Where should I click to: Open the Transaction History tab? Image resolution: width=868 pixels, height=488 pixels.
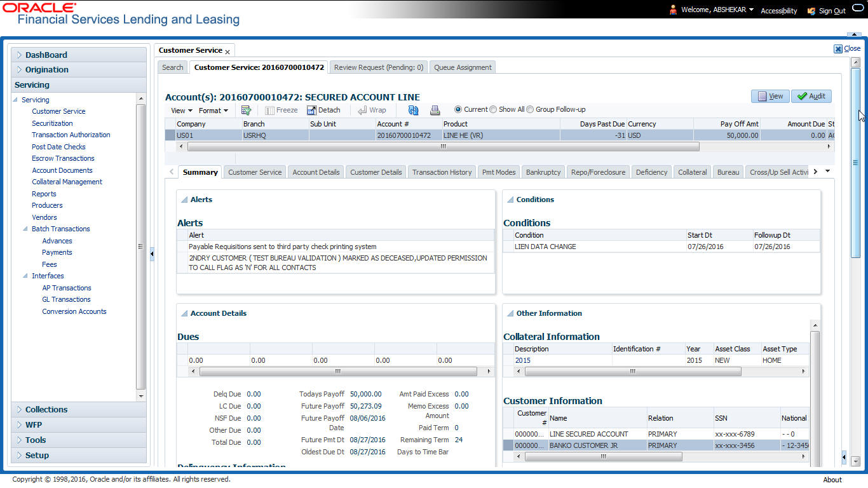click(x=442, y=172)
